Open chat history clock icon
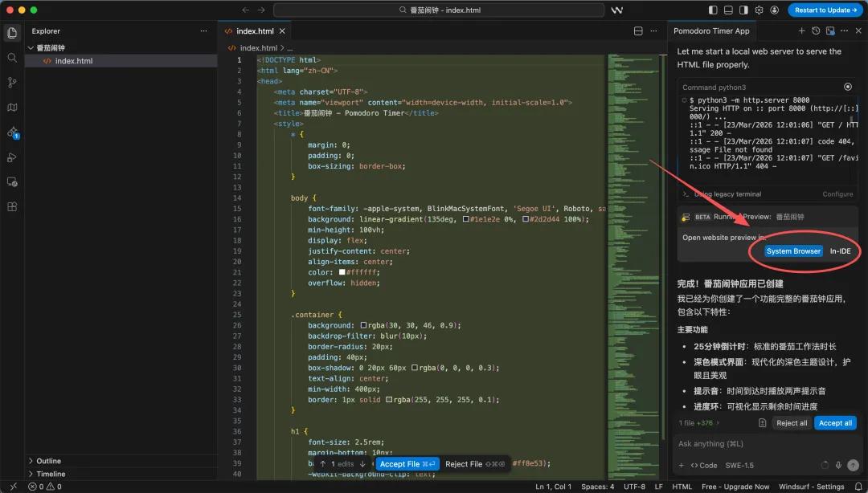868x493 pixels. click(x=816, y=31)
